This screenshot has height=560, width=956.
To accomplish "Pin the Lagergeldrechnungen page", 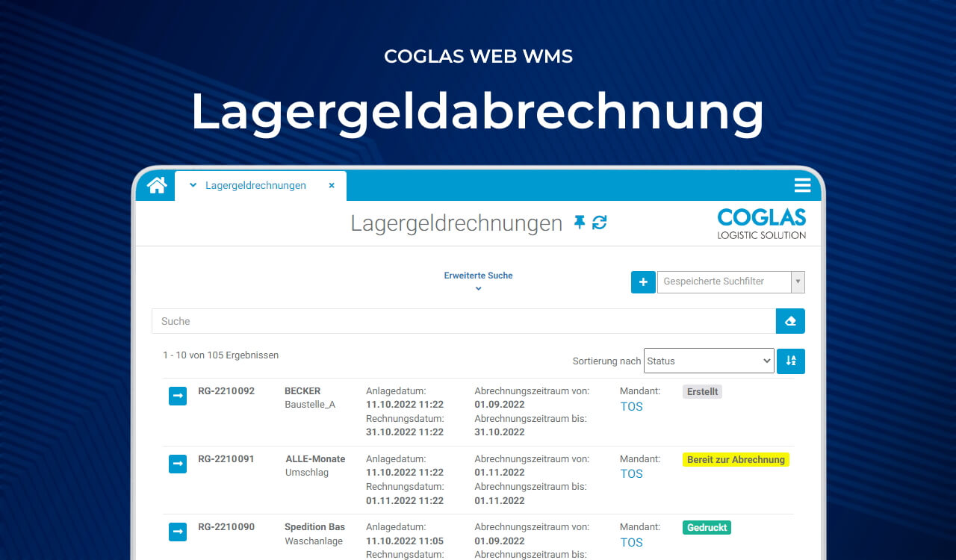I will coord(580,222).
